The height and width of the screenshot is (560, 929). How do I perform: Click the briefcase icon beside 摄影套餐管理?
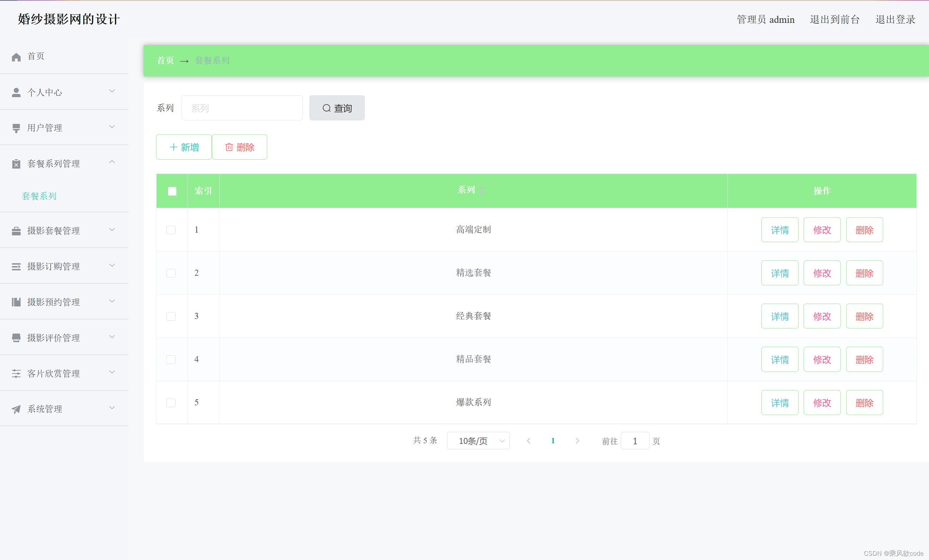point(16,231)
